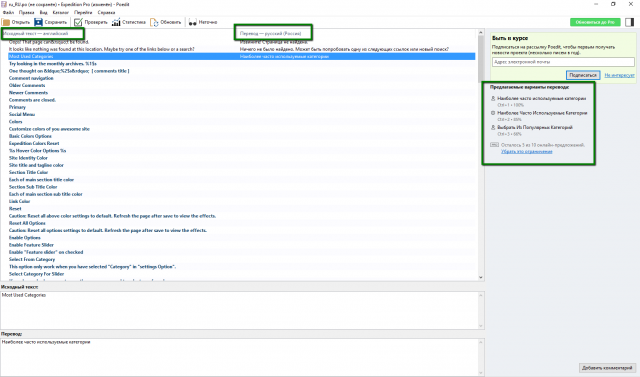The image size is (640, 377).
Task: Open the Файл menu
Action: click(x=8, y=12)
